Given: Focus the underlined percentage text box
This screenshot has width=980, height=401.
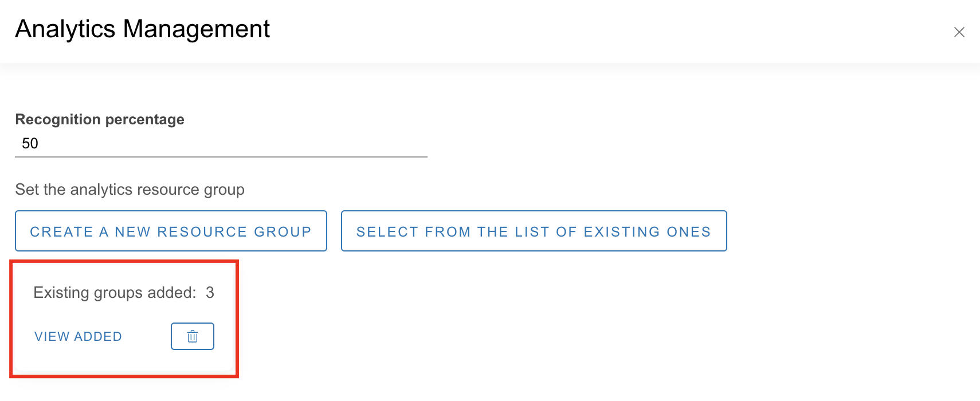Looking at the screenshot, I should tap(221, 144).
